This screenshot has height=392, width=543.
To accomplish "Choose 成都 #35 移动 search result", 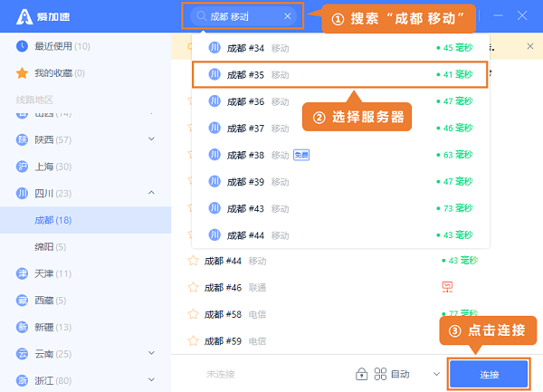I will tap(340, 74).
